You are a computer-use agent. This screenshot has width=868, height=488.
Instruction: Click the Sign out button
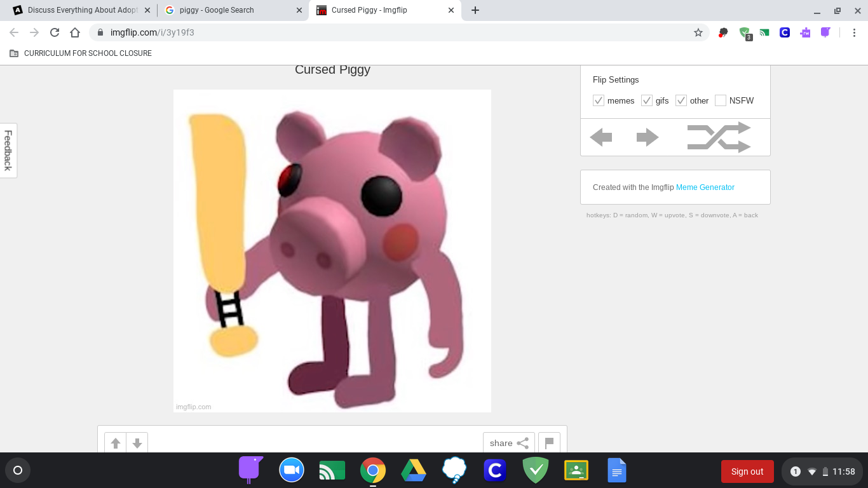click(747, 471)
